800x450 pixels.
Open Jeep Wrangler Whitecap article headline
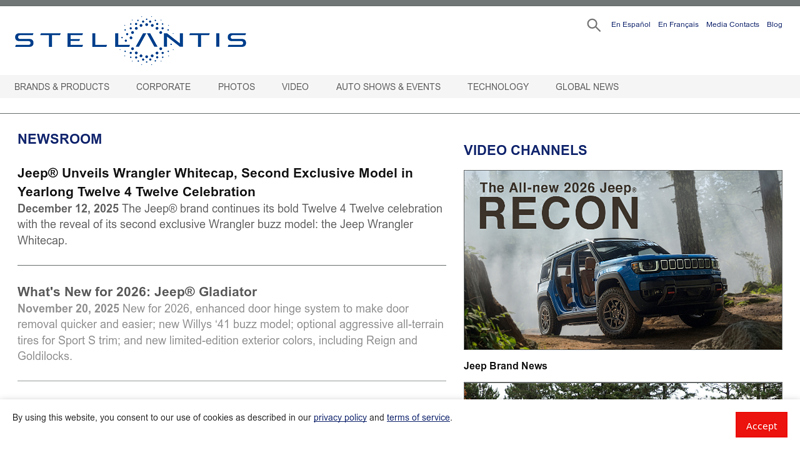click(x=215, y=182)
